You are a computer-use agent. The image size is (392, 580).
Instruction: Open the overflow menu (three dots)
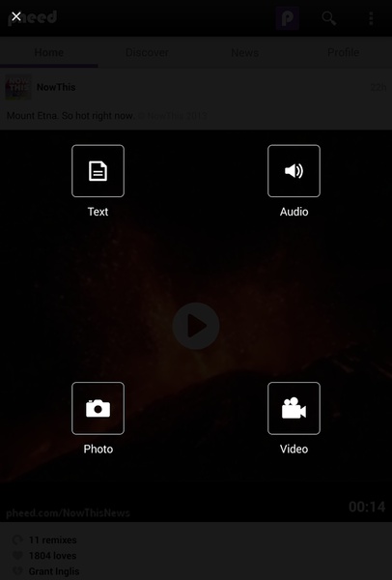371,18
